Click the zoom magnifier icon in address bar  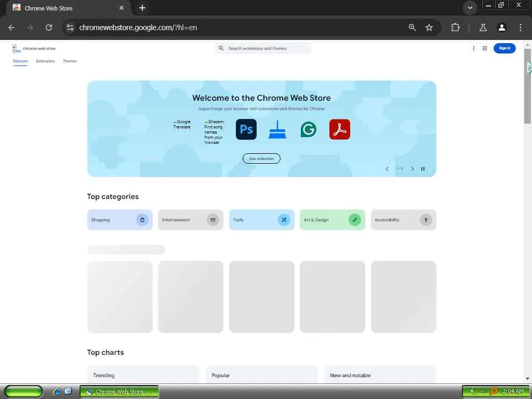pos(412,28)
